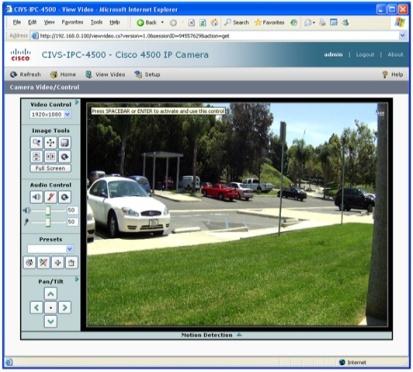The width and height of the screenshot is (413, 372).
Task: Collapse the Video Control panel arrow
Action: (x=77, y=102)
